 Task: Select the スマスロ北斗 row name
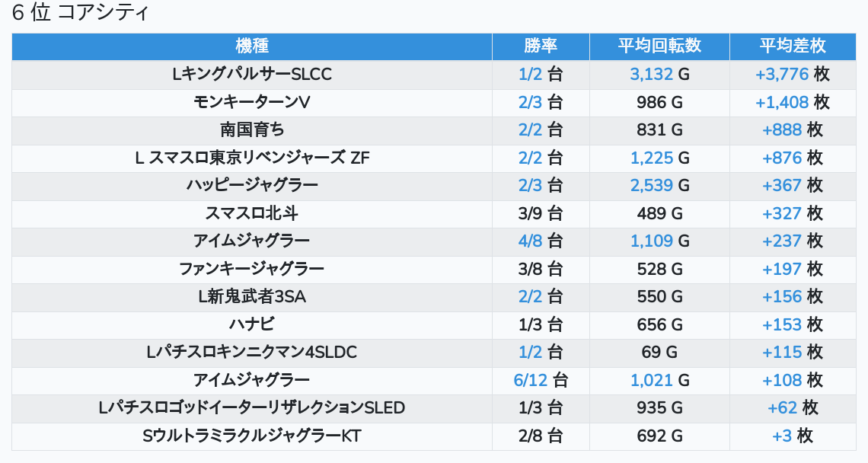point(252,213)
